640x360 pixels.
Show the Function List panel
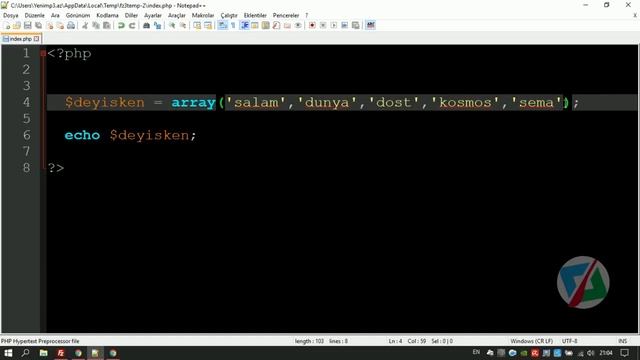pyautogui.click(x=276, y=25)
